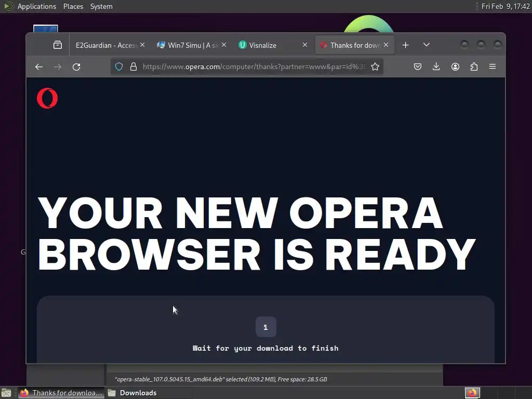Expand the list all tabs chevron
Screen dimensions: 532x399
point(427,45)
